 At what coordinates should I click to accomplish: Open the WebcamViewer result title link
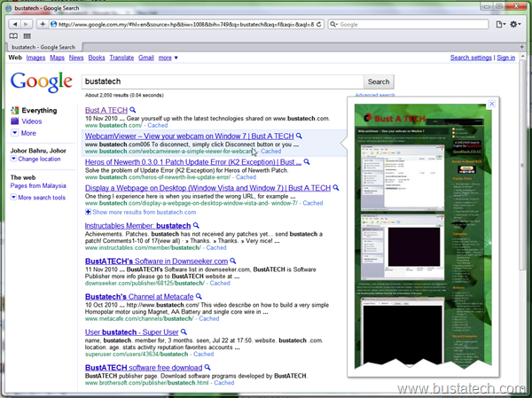tap(189, 136)
